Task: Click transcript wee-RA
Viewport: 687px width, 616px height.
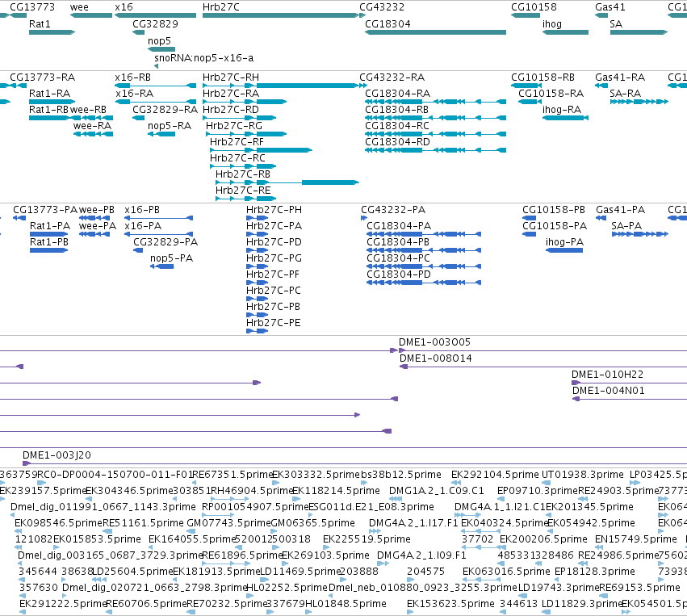Action: tap(92, 126)
